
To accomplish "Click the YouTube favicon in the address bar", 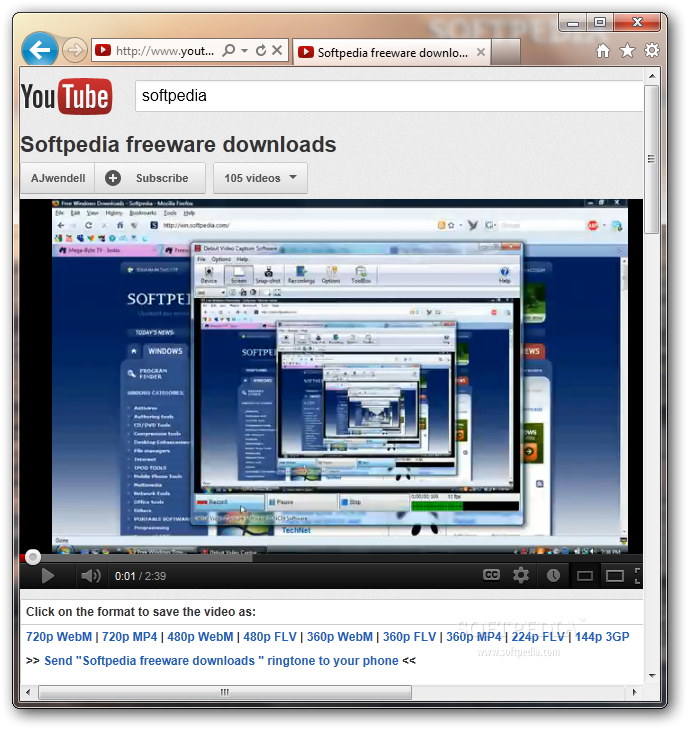I will tap(103, 50).
